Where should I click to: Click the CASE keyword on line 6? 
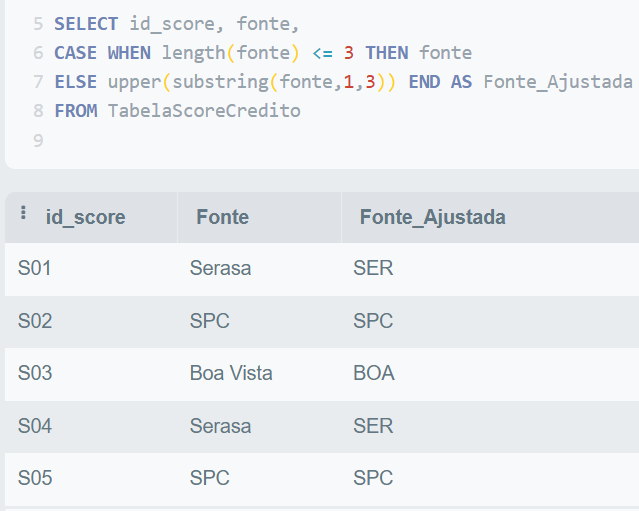coord(76,53)
